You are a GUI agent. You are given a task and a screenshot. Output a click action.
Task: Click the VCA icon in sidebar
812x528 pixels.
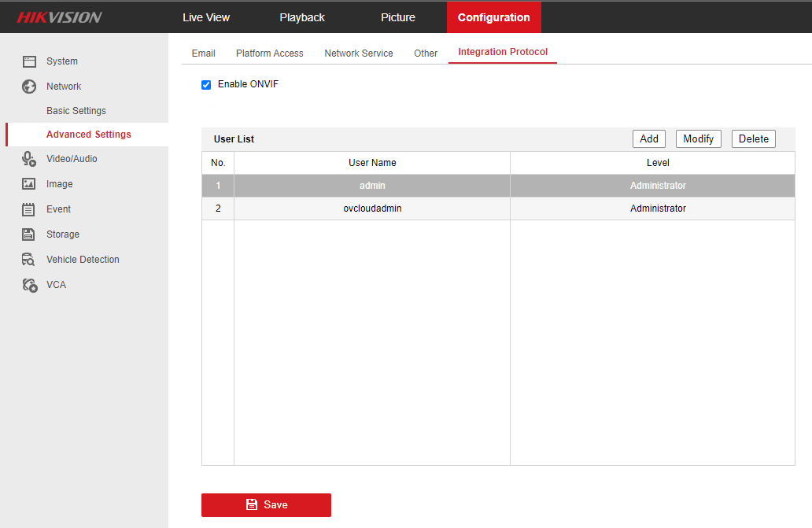pyautogui.click(x=29, y=285)
